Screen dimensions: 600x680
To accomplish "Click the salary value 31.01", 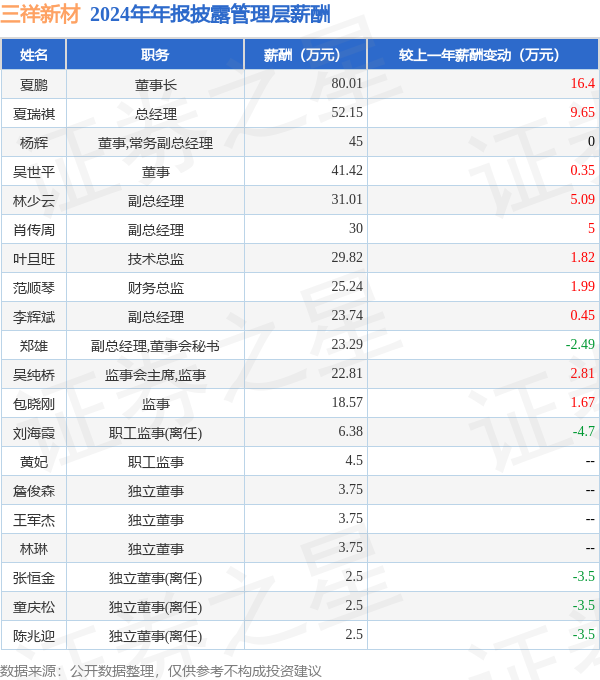I will (x=347, y=199).
